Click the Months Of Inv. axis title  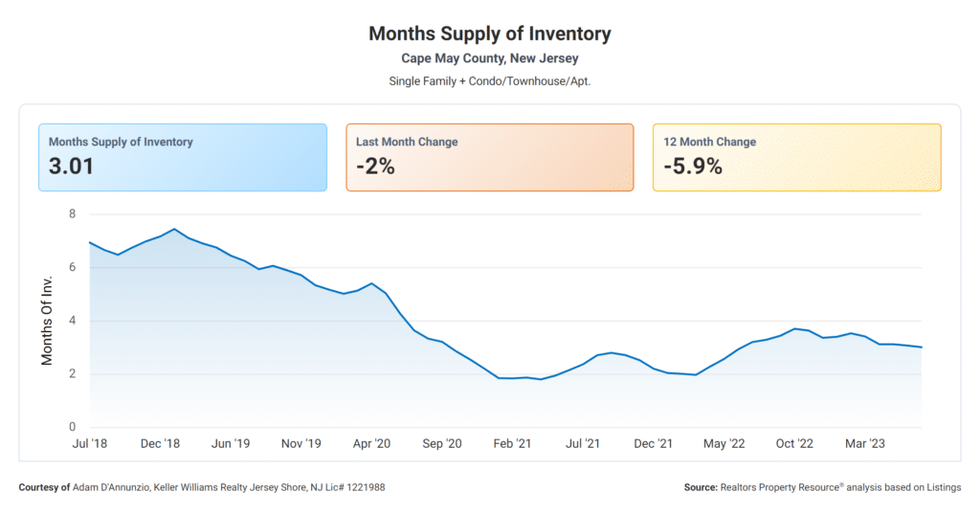click(47, 321)
